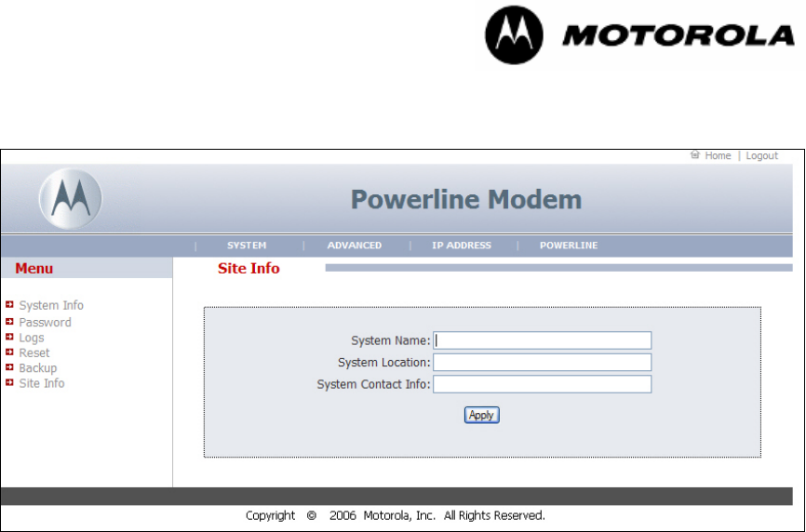The height and width of the screenshot is (532, 806).
Task: Click red arrow bullet beside Logs
Action: 9,338
